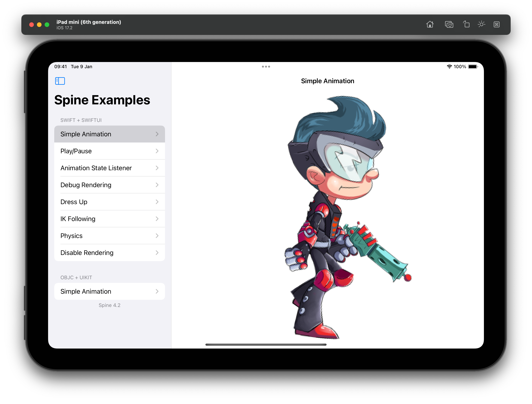Screen dimensions: 532x404
Task: Click the three-dot handle above the screen
Action: tap(266, 67)
